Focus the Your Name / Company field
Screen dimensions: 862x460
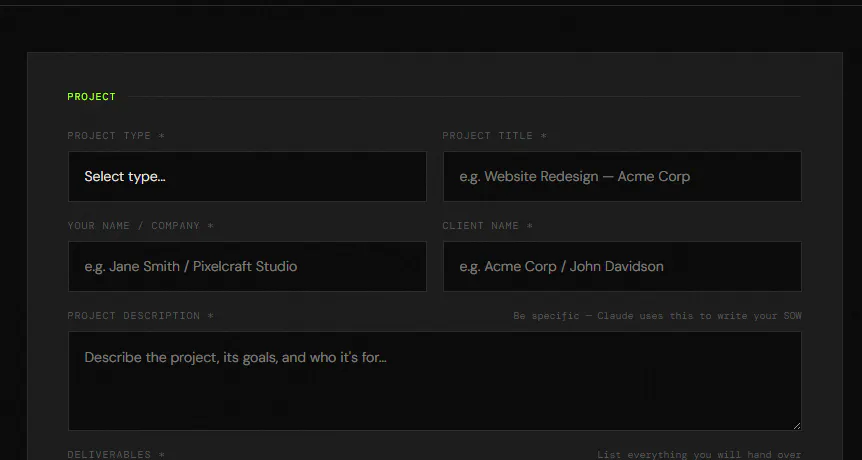point(247,267)
